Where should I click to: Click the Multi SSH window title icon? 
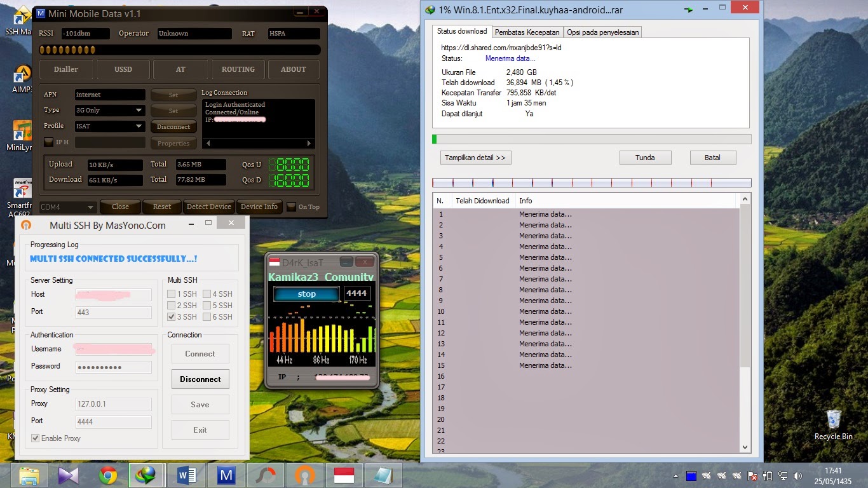26,225
